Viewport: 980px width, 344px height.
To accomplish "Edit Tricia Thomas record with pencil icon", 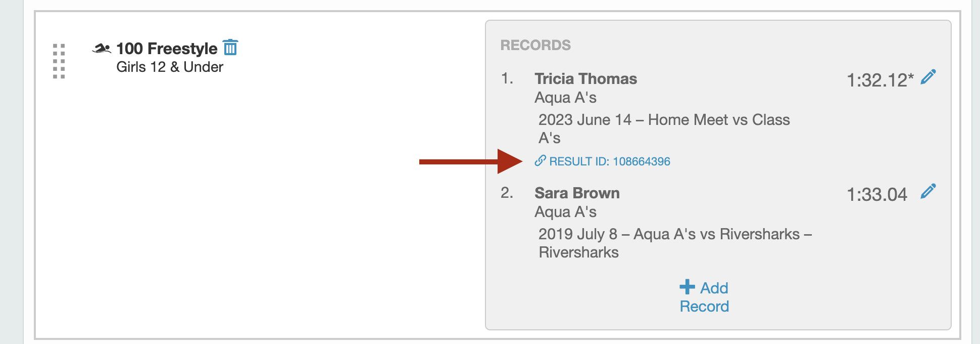I will pyautogui.click(x=928, y=77).
